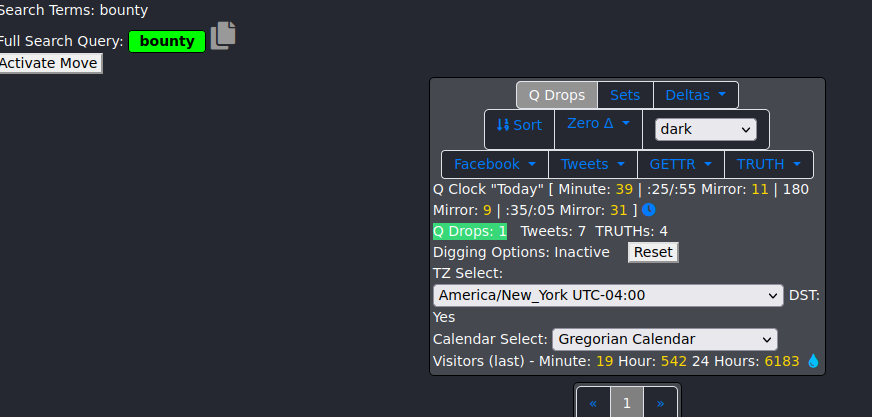Expand the Deltas dropdown

pos(696,95)
